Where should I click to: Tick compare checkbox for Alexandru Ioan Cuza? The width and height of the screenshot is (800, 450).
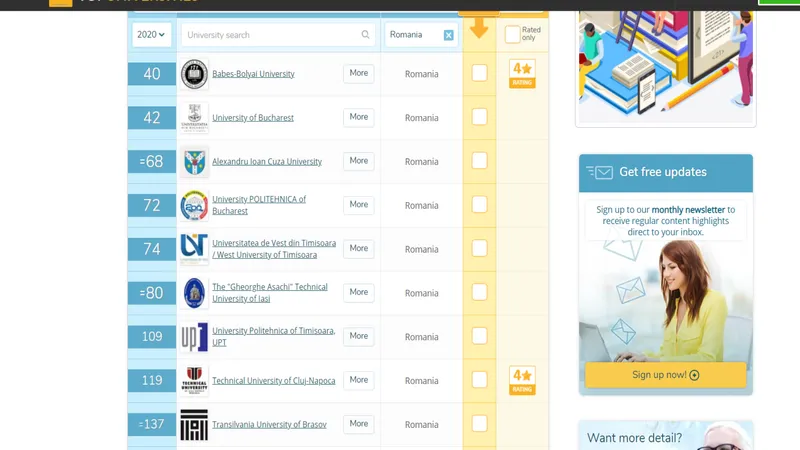click(x=479, y=161)
